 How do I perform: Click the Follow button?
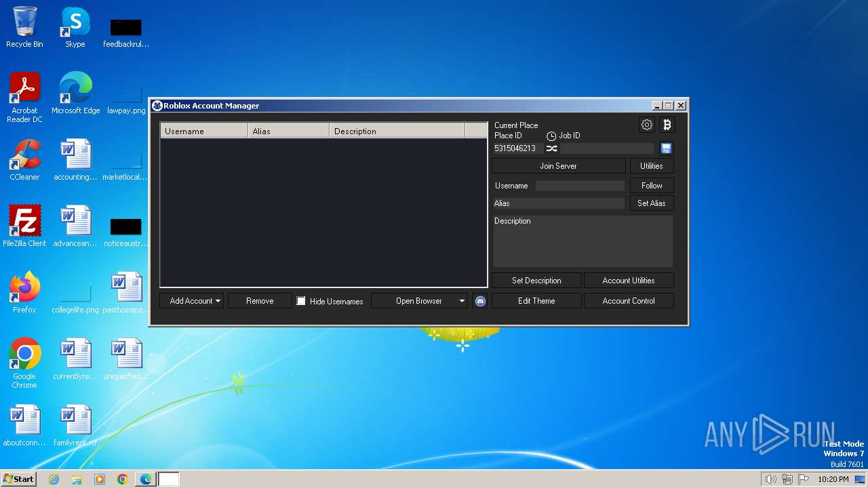click(x=652, y=186)
